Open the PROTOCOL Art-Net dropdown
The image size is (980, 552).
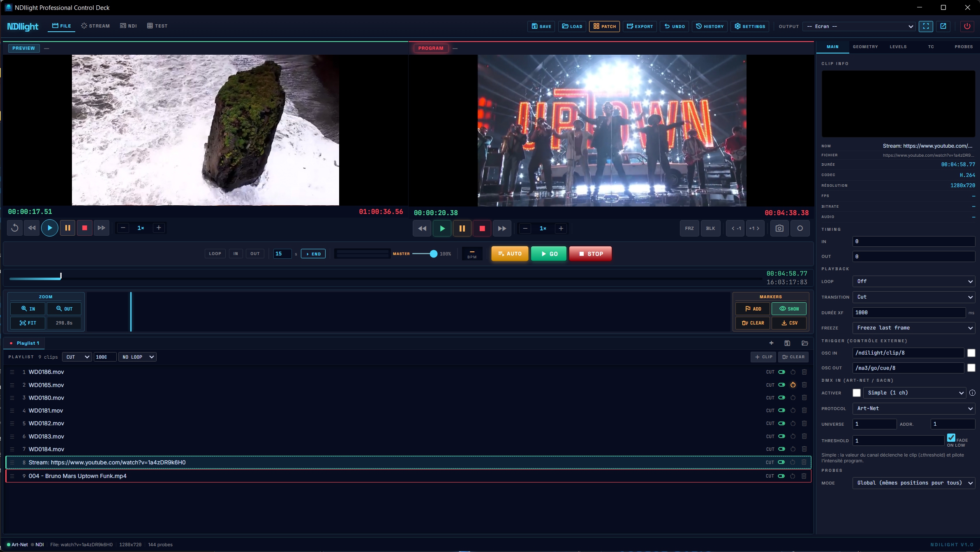[914, 408]
